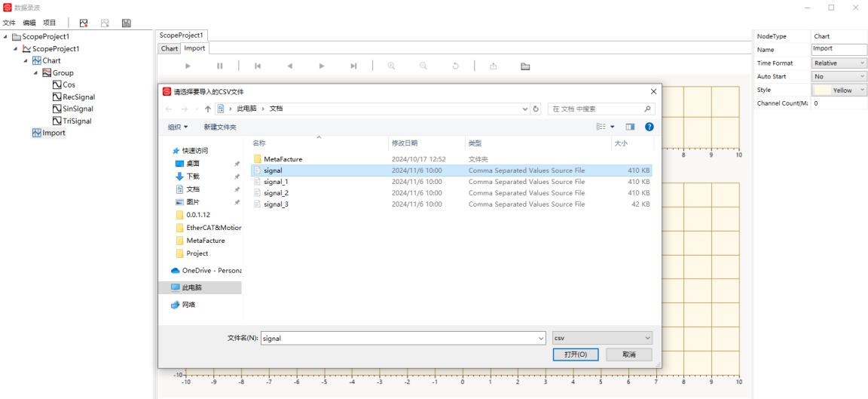
Task: Click the new chart icon in main toolbar
Action: [84, 23]
